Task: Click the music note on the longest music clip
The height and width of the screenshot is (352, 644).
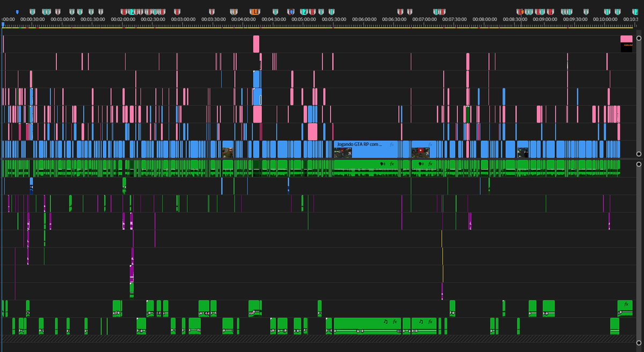Action: [x=385, y=321]
